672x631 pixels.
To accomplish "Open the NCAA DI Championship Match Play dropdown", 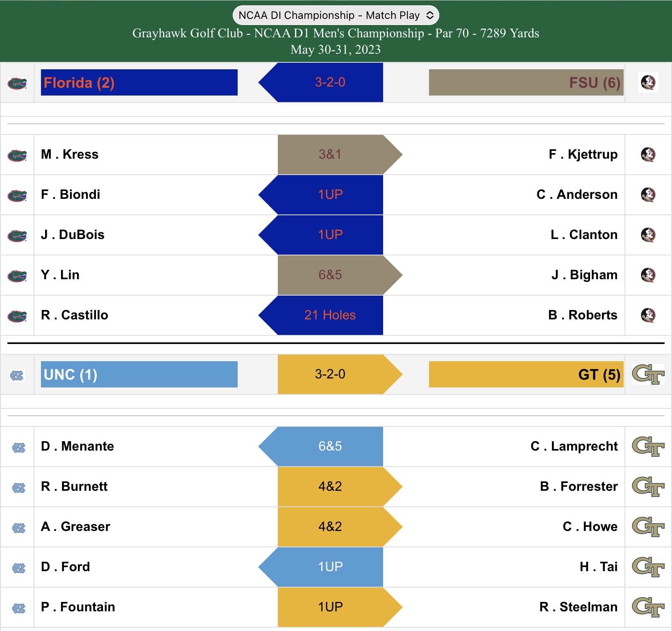I will (336, 16).
